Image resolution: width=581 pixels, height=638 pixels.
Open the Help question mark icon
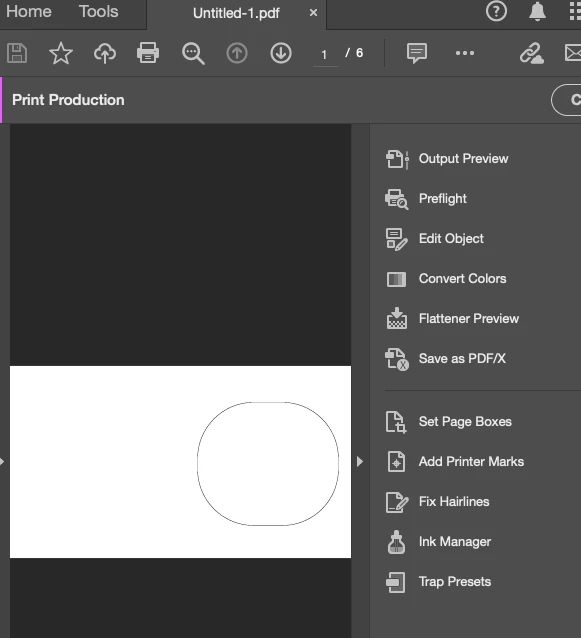point(496,11)
